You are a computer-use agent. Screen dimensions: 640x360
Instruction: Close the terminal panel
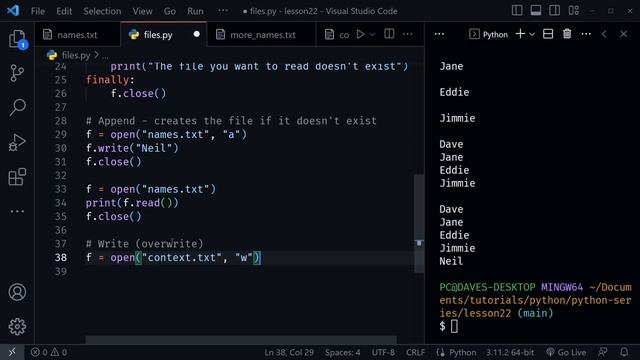click(x=623, y=34)
